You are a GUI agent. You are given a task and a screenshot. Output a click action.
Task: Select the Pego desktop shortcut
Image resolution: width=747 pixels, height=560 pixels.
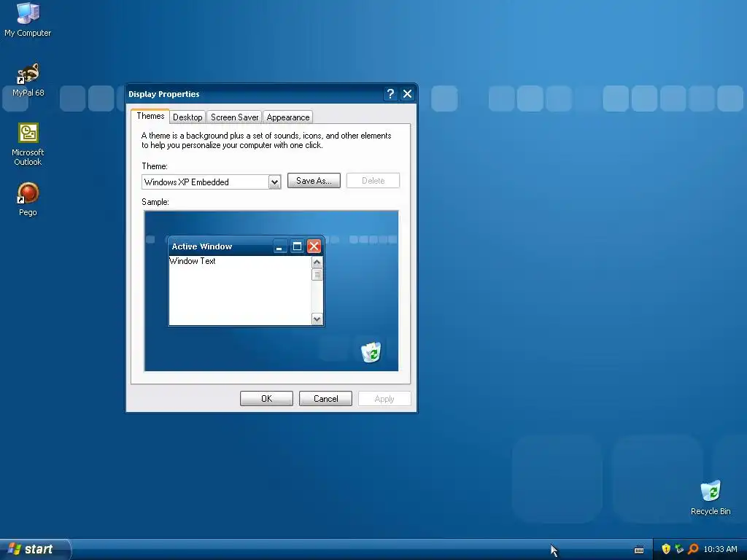click(28, 200)
